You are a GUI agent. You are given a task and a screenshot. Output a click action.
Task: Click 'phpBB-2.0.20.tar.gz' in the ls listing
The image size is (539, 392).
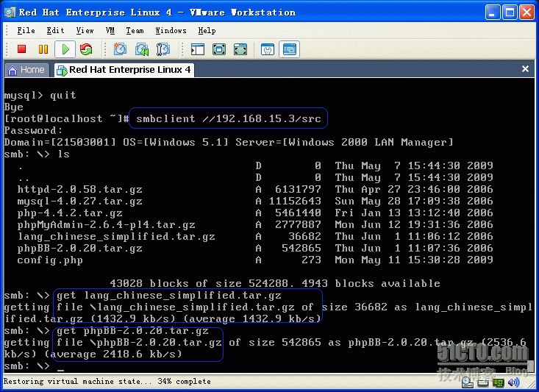pos(79,248)
